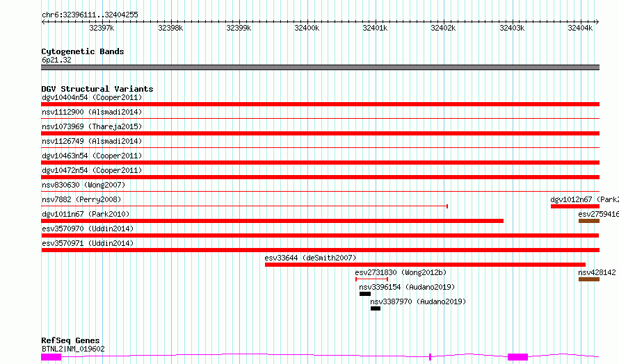The height and width of the screenshot is (364, 619).
Task: Open the nsv7882 (Perry2008) variant label
Action: (81, 199)
